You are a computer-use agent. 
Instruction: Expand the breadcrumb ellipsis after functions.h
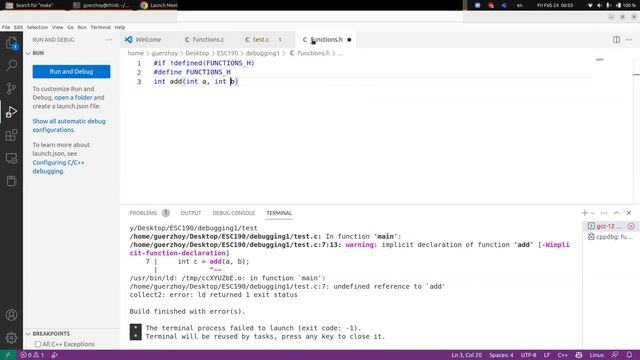point(340,53)
